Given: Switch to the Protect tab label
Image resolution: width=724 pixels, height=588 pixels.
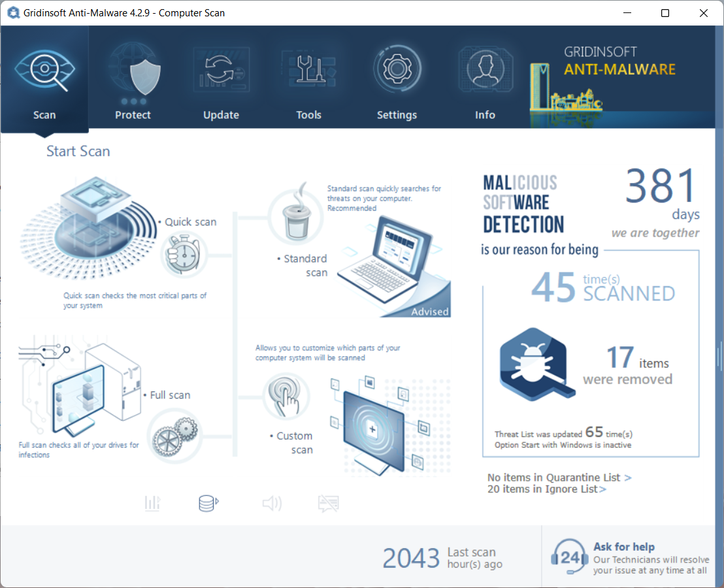Looking at the screenshot, I should (133, 115).
